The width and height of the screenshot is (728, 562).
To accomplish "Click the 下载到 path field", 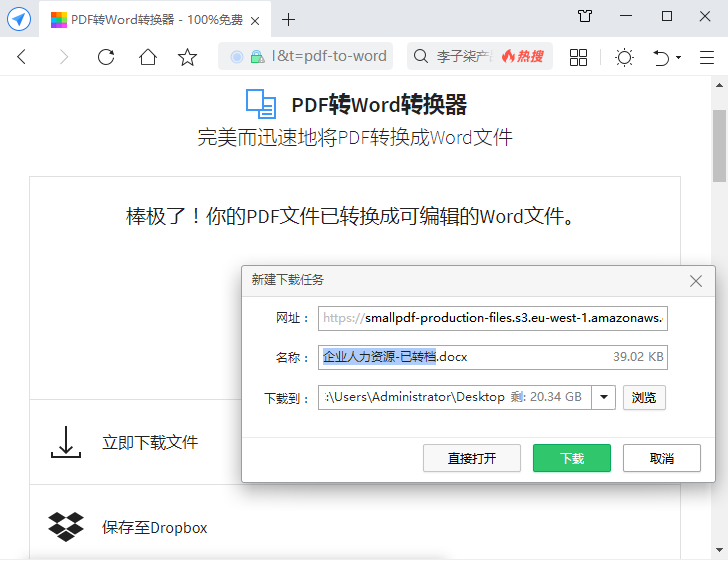I will coord(455,397).
